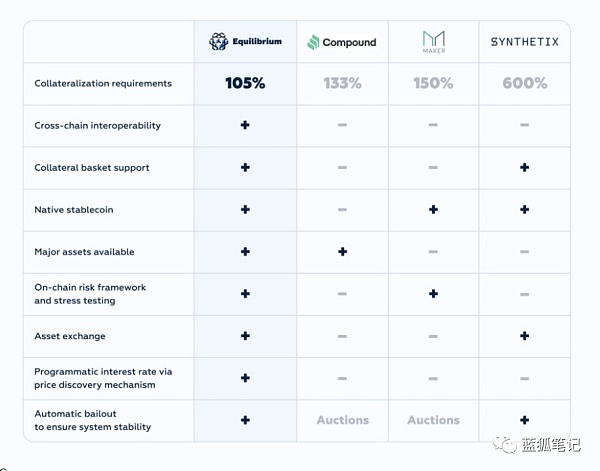Click Compound's minus for Cross-chain interoperability
This screenshot has height=471, width=600.
(342, 126)
